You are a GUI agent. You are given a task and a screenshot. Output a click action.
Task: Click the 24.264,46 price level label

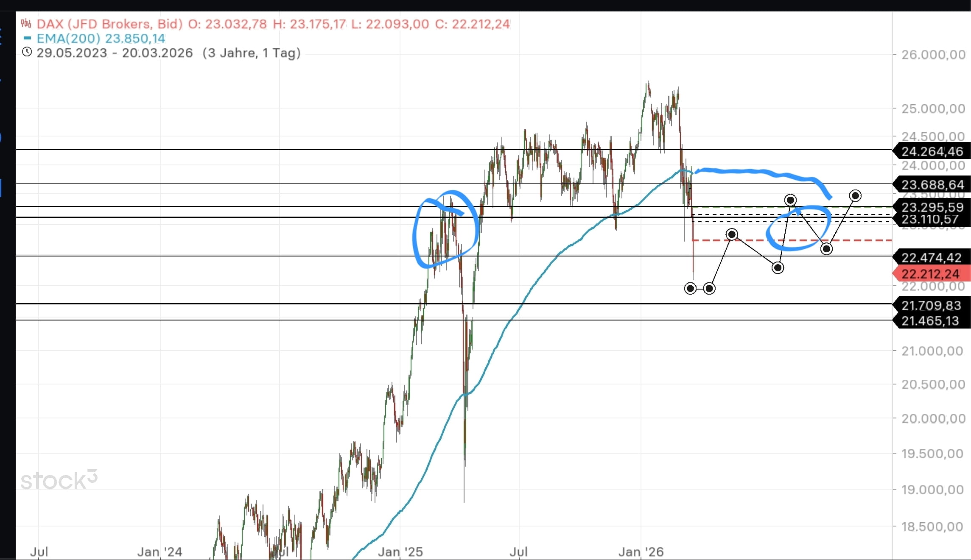click(x=932, y=151)
